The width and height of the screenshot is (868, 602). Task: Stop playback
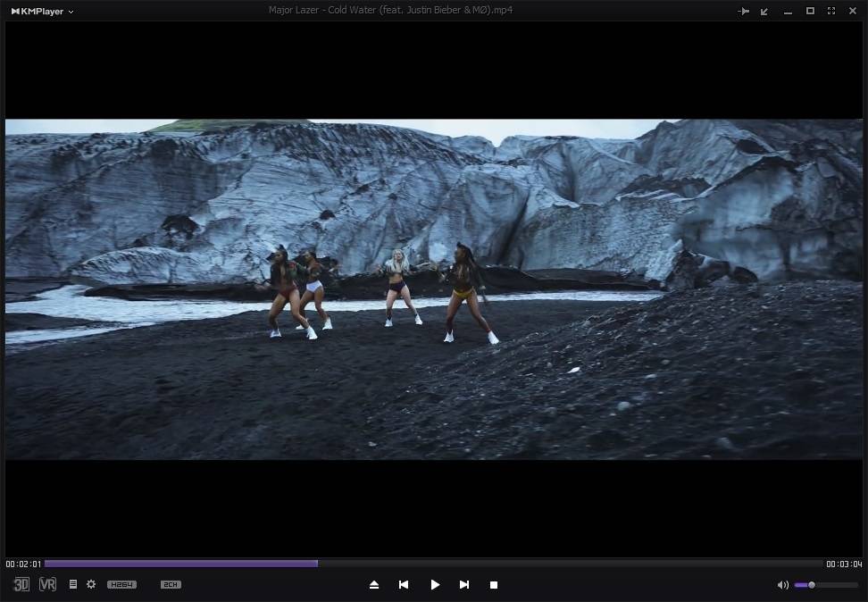click(494, 585)
